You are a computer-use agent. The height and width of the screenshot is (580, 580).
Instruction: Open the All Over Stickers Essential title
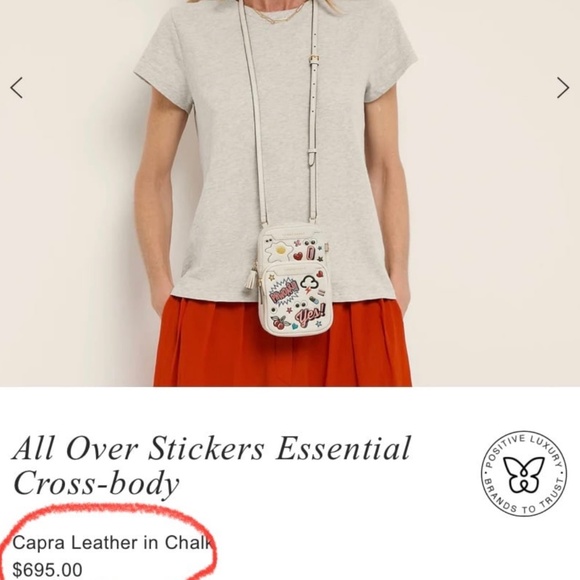tap(212, 448)
